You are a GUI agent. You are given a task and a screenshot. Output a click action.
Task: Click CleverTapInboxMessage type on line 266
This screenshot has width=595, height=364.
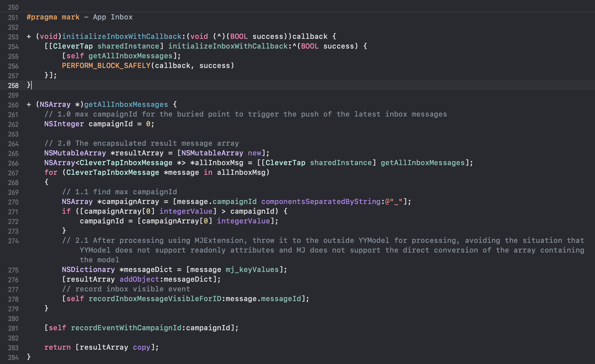coord(126,163)
